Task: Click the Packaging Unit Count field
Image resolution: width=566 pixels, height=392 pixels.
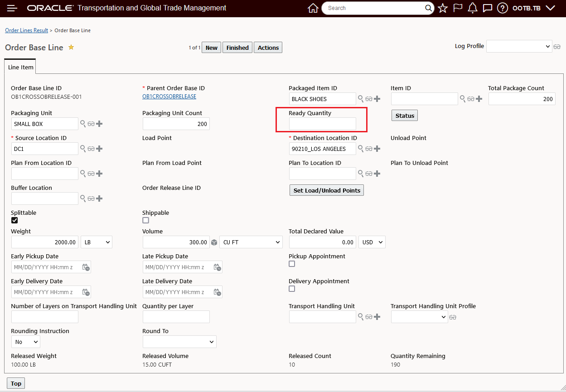Action: click(x=176, y=124)
